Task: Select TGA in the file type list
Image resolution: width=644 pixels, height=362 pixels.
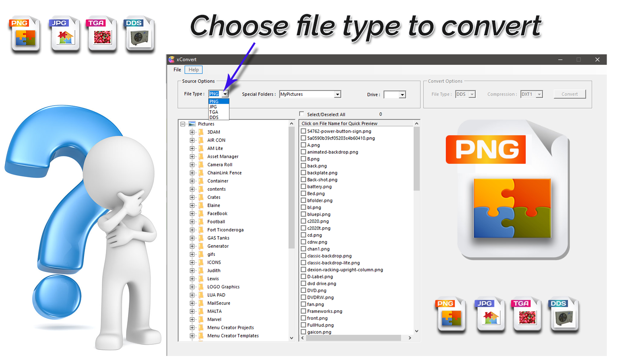Action: point(219,112)
